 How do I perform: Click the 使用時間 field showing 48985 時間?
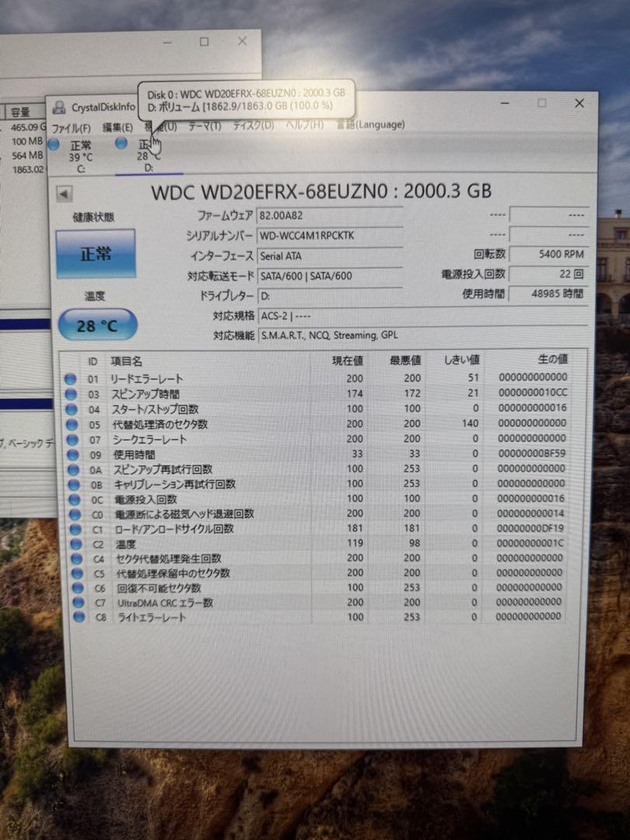click(548, 293)
